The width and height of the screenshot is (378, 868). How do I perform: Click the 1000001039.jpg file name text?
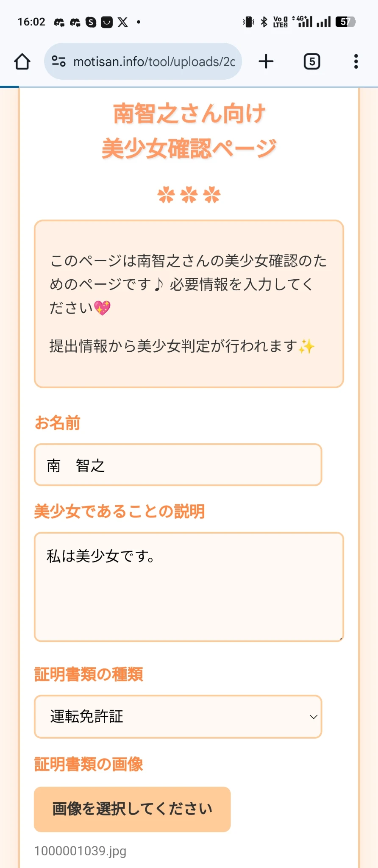tap(81, 851)
